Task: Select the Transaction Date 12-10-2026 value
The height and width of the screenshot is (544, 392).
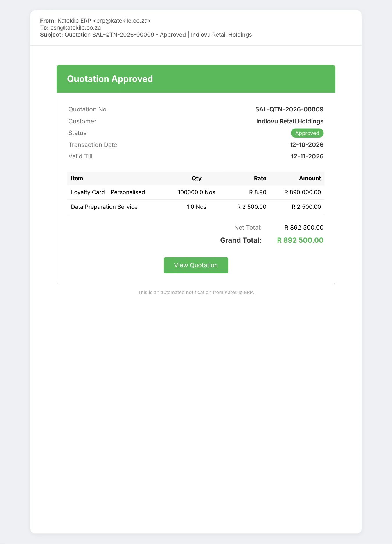Action: click(x=306, y=145)
